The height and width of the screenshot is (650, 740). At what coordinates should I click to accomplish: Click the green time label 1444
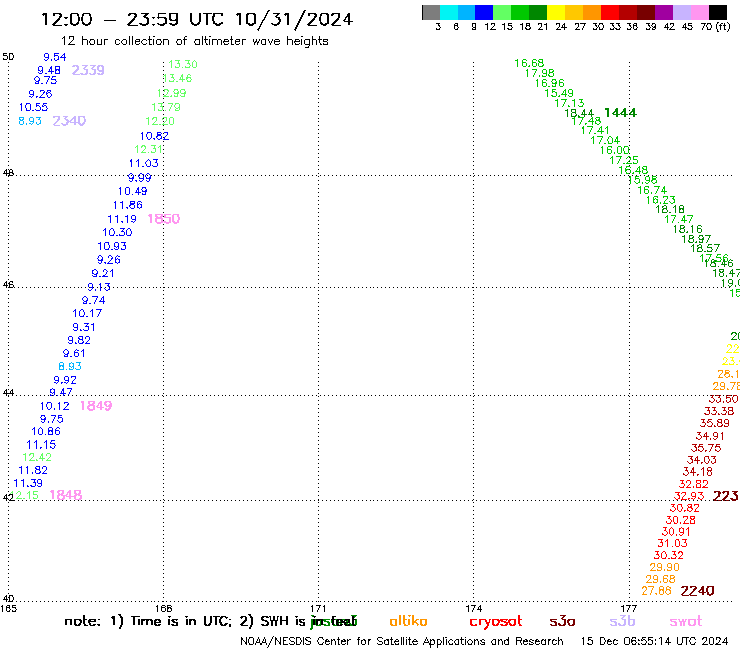(x=620, y=113)
